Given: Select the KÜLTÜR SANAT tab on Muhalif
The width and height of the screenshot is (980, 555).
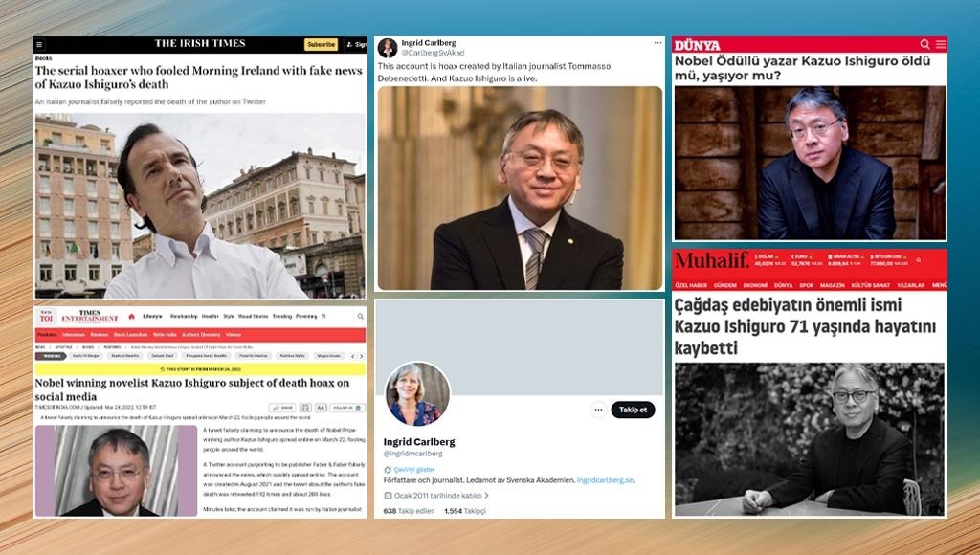Looking at the screenshot, I should [871, 285].
